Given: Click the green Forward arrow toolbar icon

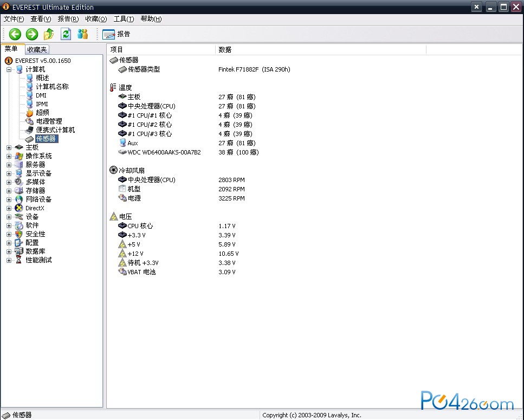Looking at the screenshot, I should 32,34.
